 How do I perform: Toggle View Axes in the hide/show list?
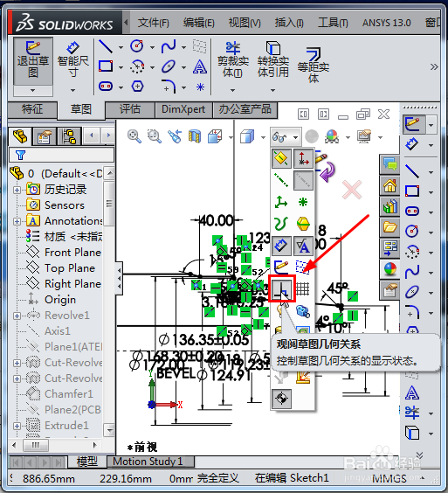coord(281,180)
